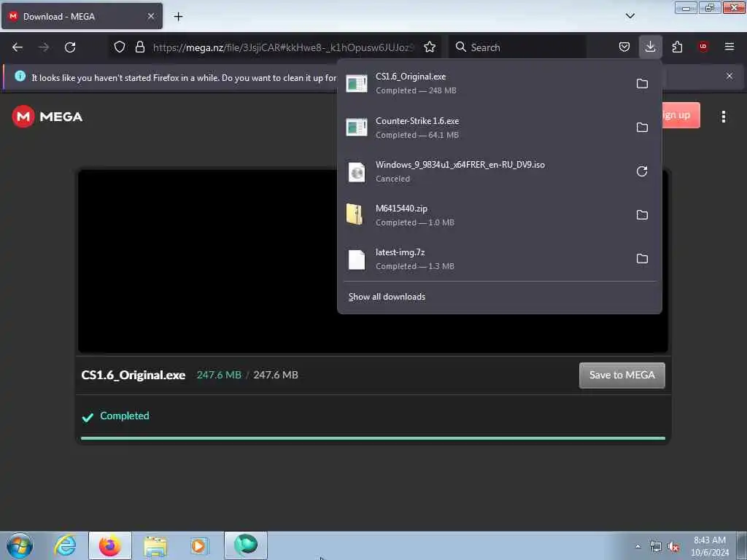Open latest-img.7z download entry
Viewport: 747px width, 560px height.
tap(484, 259)
